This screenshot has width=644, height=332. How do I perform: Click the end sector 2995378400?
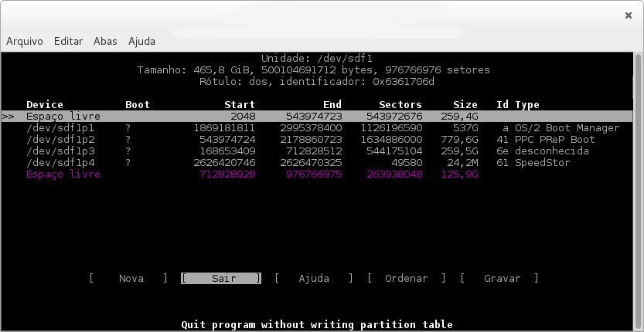tap(311, 128)
